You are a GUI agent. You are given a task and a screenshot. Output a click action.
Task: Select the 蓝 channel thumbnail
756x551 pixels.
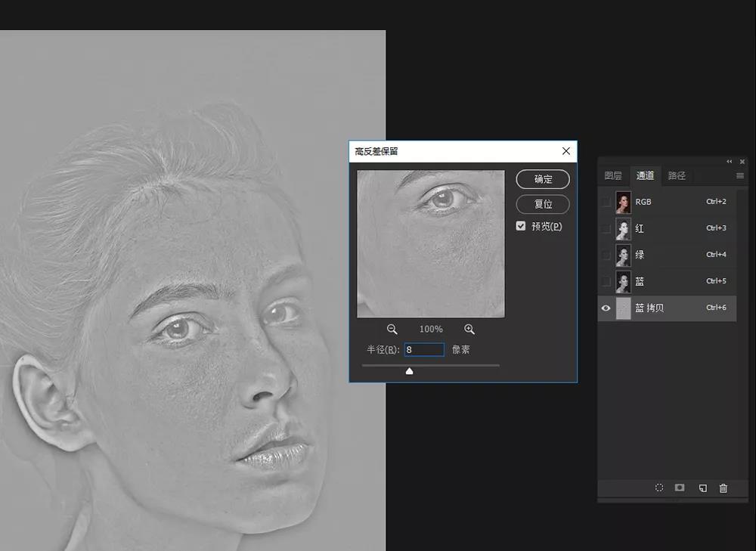(x=624, y=282)
